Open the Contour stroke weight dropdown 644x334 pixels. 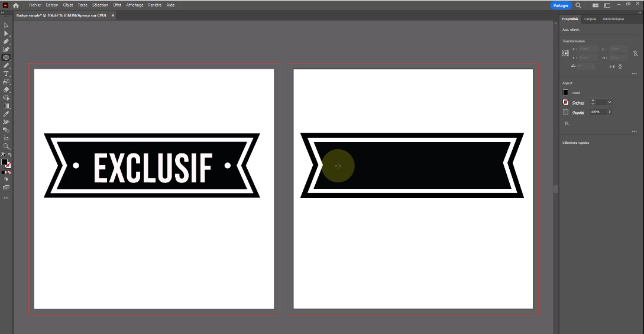[610, 102]
